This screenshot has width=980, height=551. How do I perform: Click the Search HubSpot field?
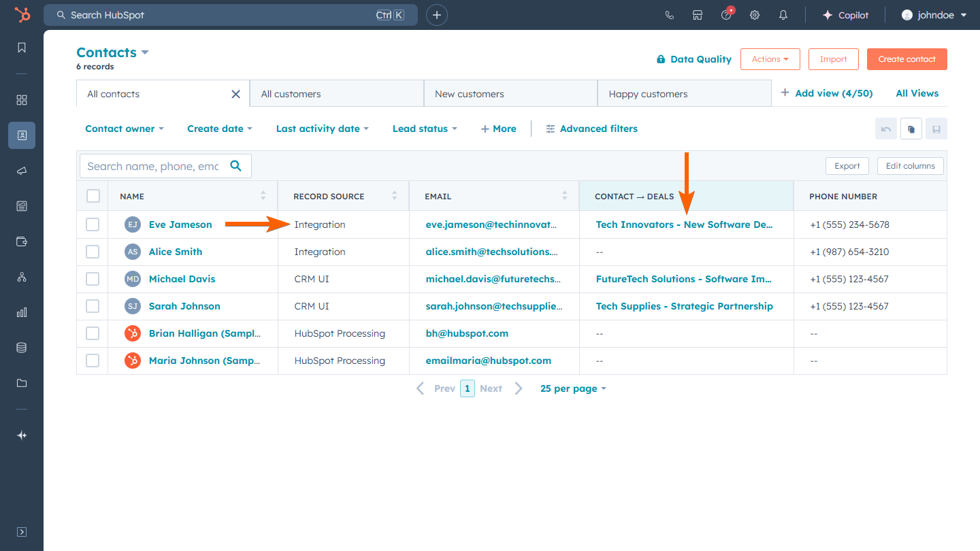point(231,15)
